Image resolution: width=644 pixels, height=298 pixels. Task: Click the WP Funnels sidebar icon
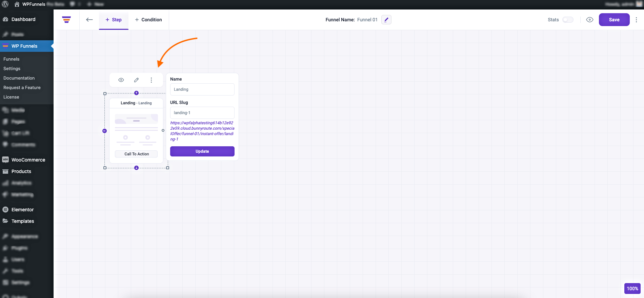point(5,46)
